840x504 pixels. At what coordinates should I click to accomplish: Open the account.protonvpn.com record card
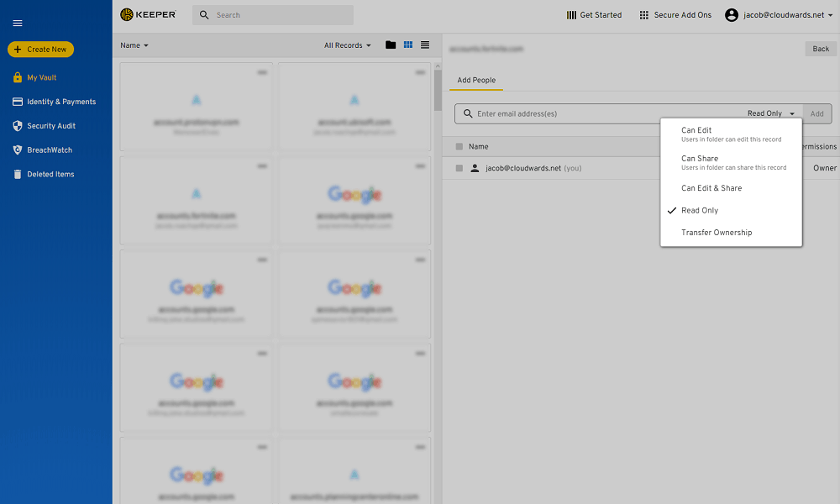click(x=196, y=107)
